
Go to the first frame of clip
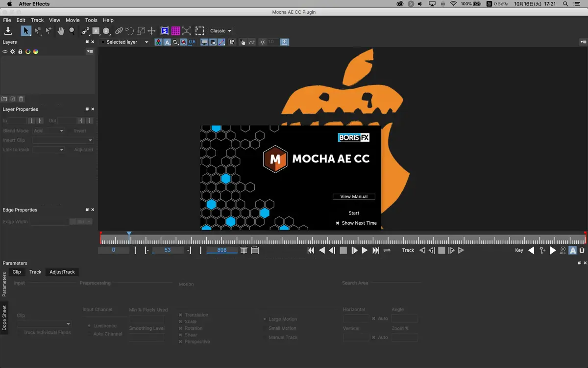311,250
